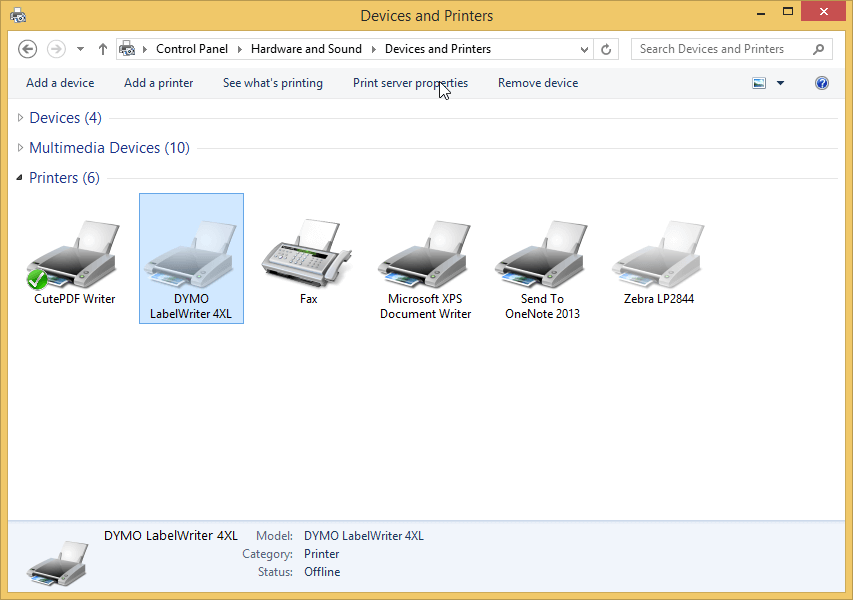This screenshot has width=853, height=600.
Task: Click details pane printer thumbnail
Action: (58, 562)
